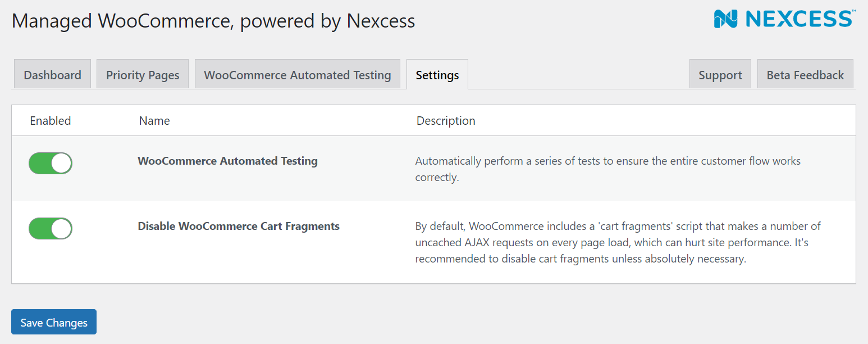868x344 pixels.
Task: Click Disable WooCommerce Cart Fragments setting name
Action: pyautogui.click(x=239, y=226)
